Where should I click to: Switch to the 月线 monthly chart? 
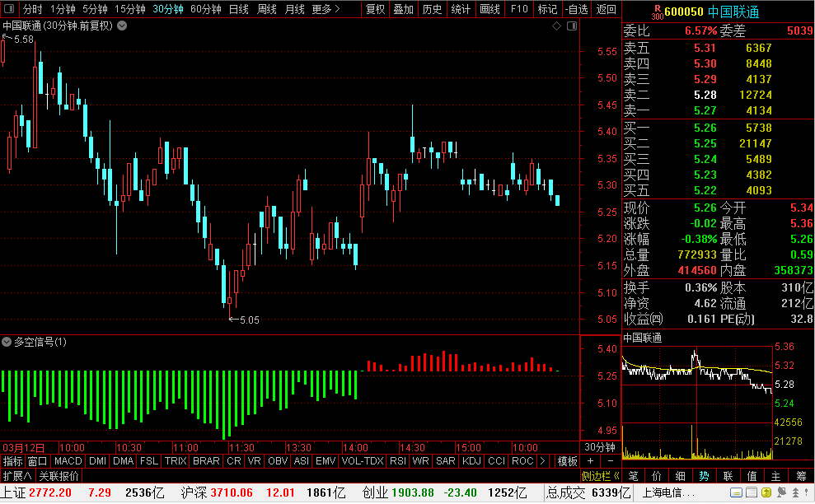pyautogui.click(x=295, y=9)
